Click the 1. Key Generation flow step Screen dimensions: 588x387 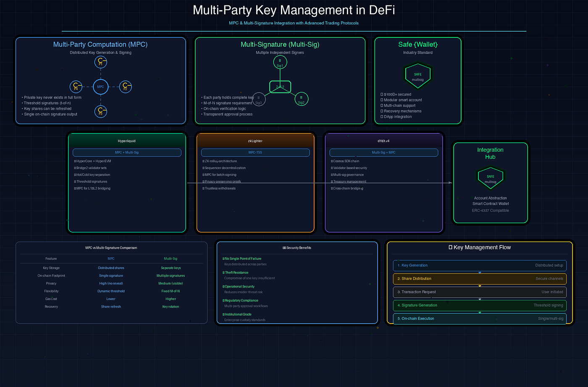[479, 265]
